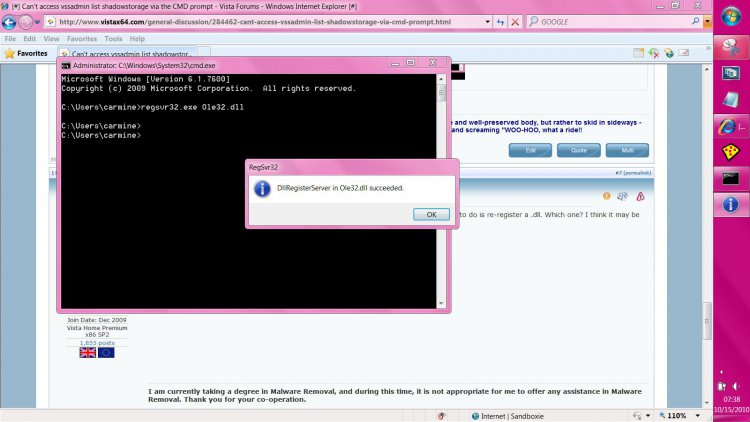The width and height of the screenshot is (750, 422).
Task: Click the status bar popup blocker icon
Action: coord(441,416)
